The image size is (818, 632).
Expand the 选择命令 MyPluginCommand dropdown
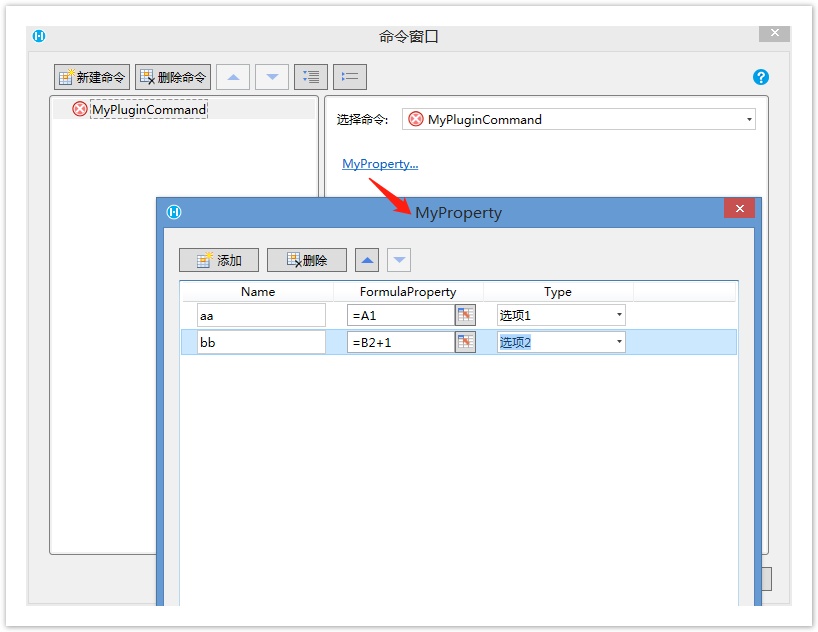[749, 120]
